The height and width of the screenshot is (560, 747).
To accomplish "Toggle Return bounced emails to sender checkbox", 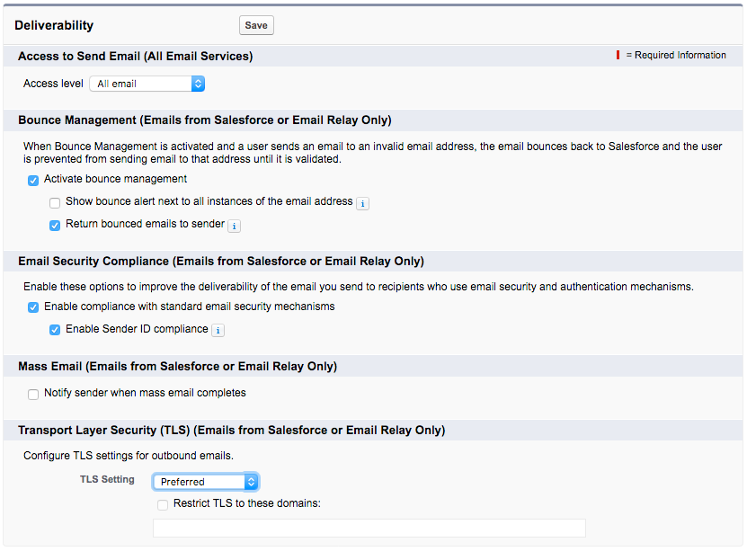I will (55, 225).
